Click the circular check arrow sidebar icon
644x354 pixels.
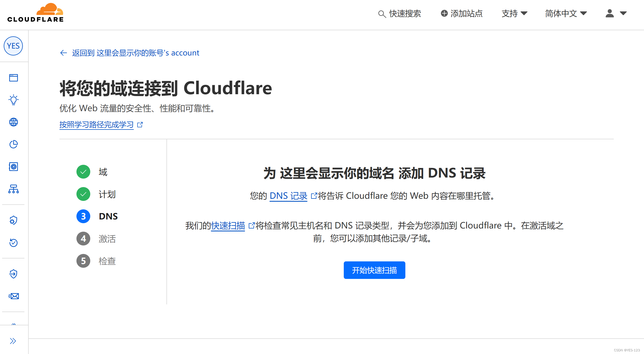(14, 243)
